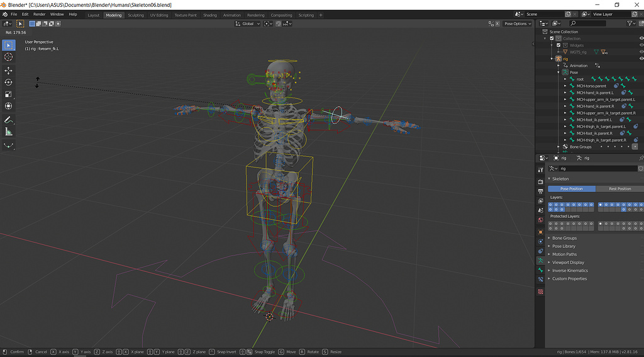Open the Object properties tab
The height and width of the screenshot is (357, 644).
[540, 232]
